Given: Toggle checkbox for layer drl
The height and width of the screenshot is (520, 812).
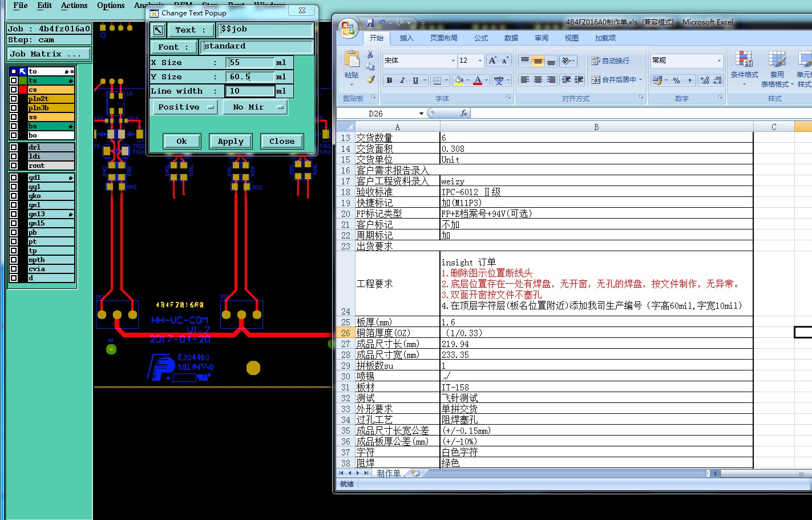Looking at the screenshot, I should click(14, 147).
